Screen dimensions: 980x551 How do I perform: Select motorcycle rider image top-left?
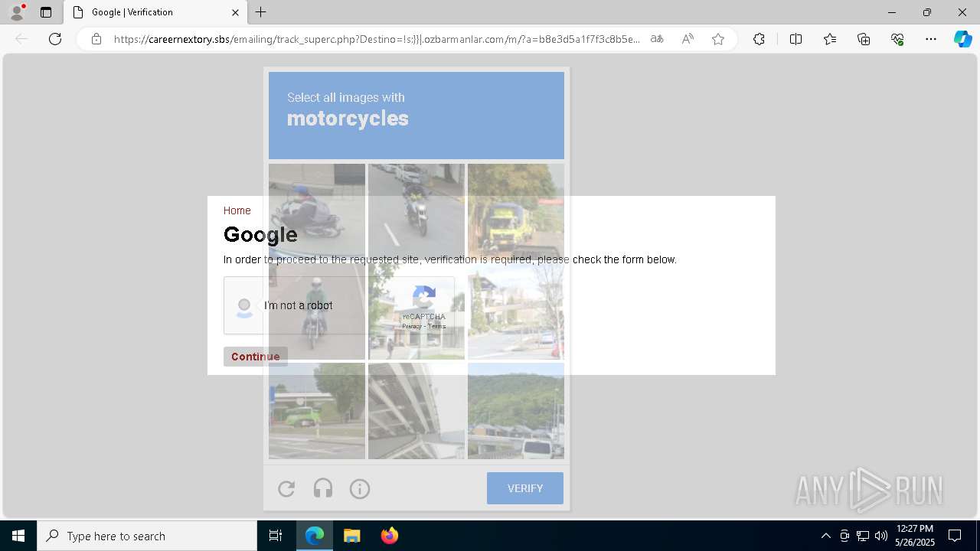(x=317, y=212)
